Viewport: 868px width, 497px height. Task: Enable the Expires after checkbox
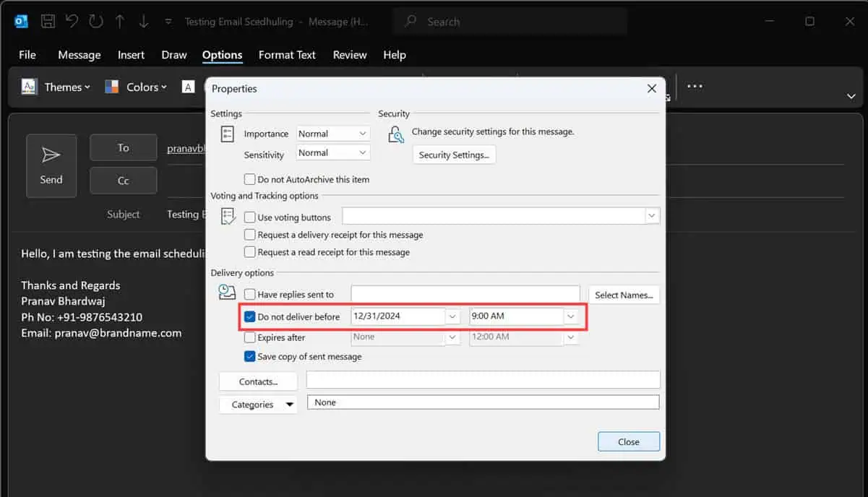250,337
